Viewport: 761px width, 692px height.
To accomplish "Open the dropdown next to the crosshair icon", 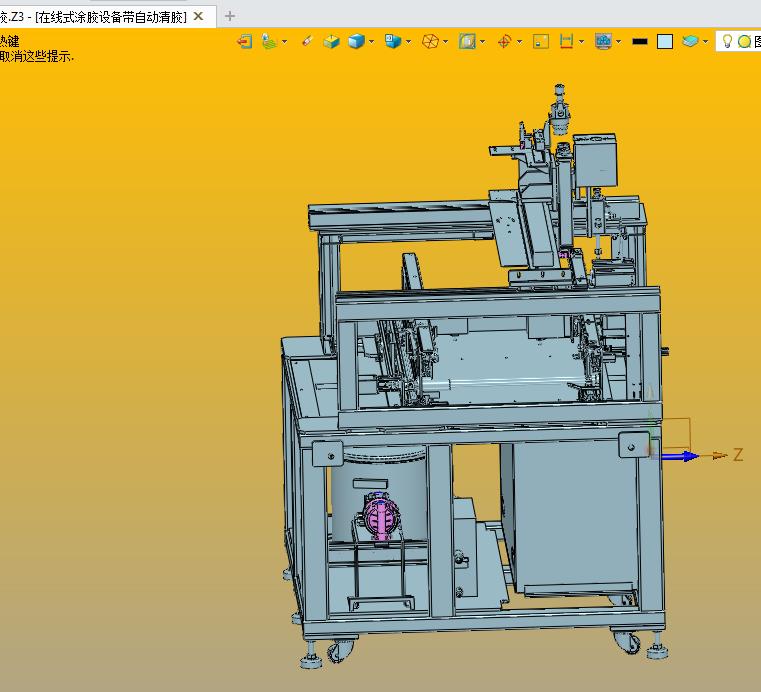I will 520,42.
